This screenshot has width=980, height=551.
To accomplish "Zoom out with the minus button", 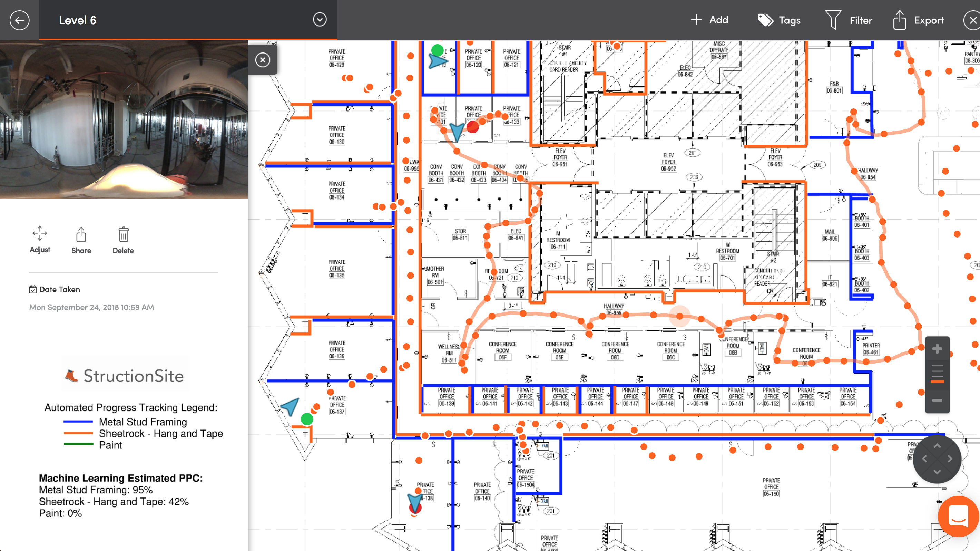I will pos(937,400).
